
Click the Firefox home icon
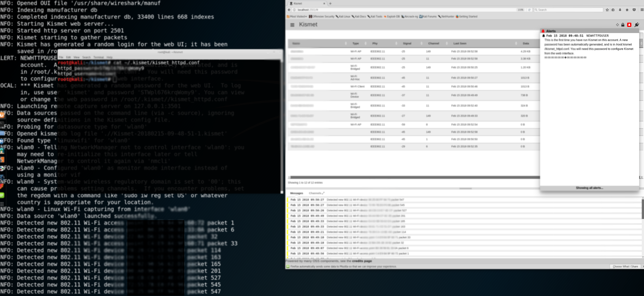click(x=627, y=10)
